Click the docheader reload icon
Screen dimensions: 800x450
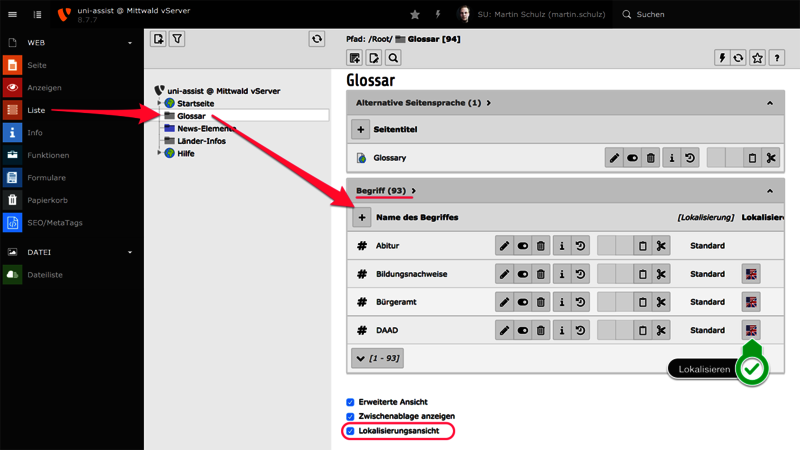[738, 58]
